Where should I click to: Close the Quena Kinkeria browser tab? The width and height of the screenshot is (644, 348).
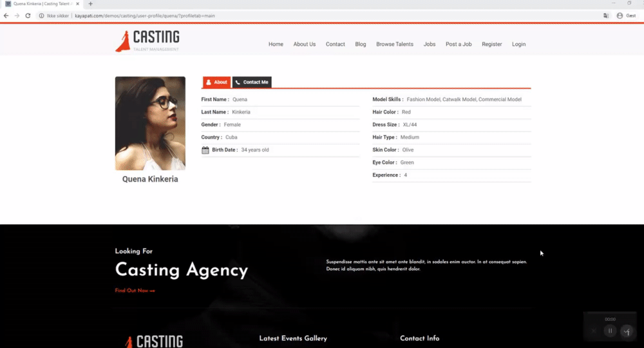coord(78,4)
